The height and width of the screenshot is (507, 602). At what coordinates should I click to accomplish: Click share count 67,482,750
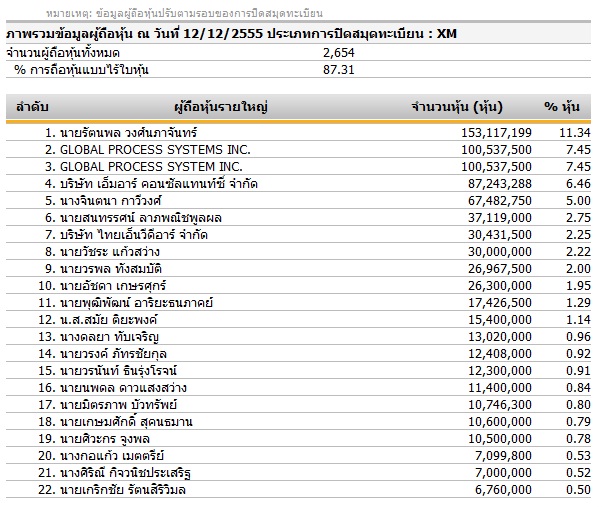(499, 201)
